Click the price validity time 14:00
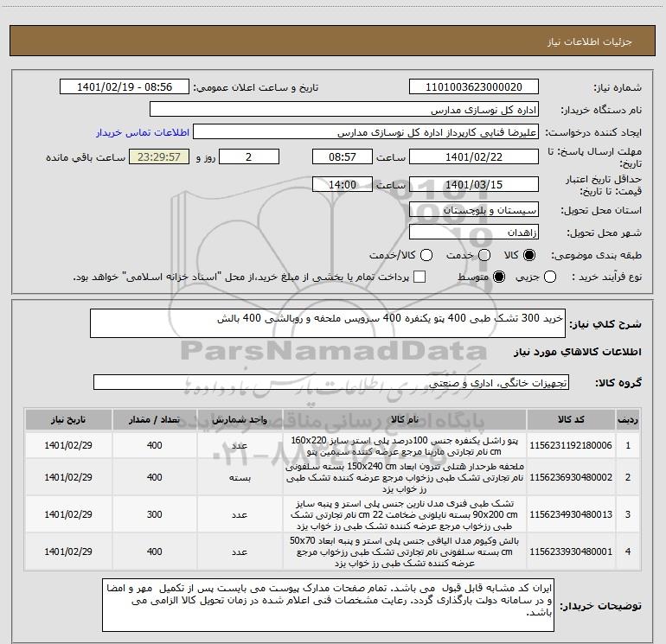 [x=343, y=185]
